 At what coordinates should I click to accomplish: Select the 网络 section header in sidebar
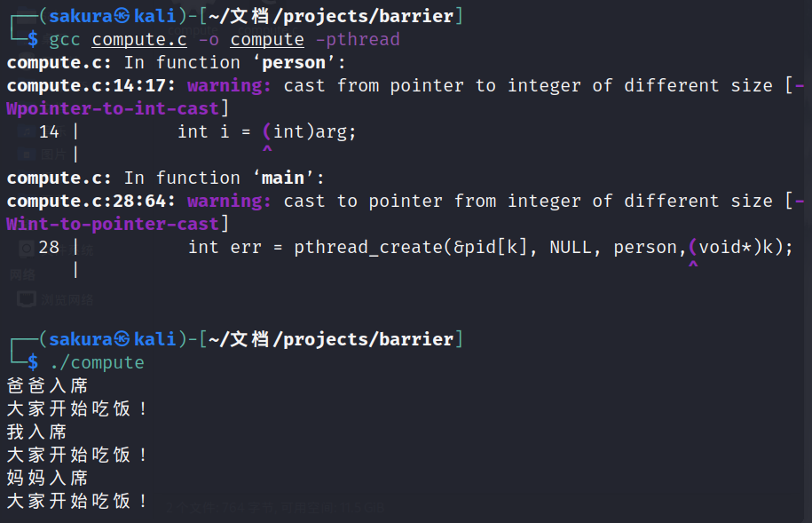[x=24, y=274]
